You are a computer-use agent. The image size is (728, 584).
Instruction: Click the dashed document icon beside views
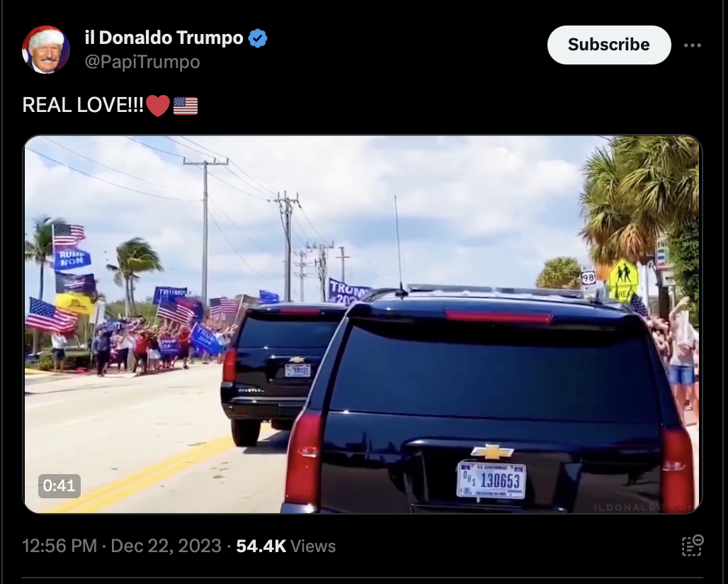click(693, 546)
